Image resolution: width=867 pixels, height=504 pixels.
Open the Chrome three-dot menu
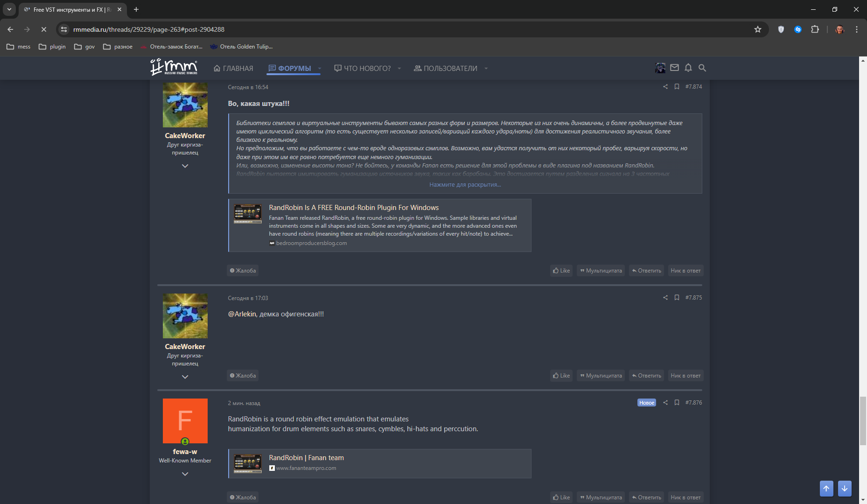coord(857,29)
